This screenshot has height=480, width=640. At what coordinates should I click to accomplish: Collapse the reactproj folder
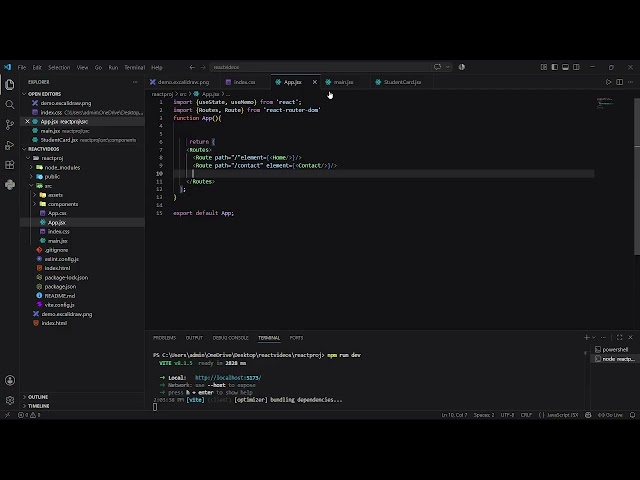tap(82, 158)
